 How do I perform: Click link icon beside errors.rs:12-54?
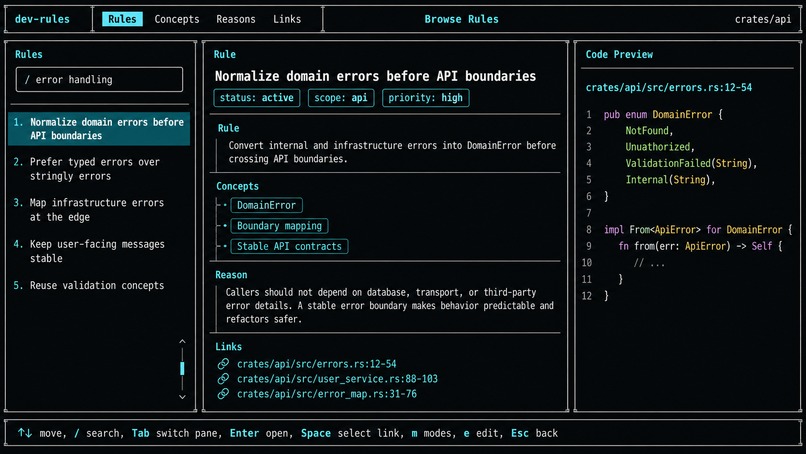pyautogui.click(x=223, y=364)
